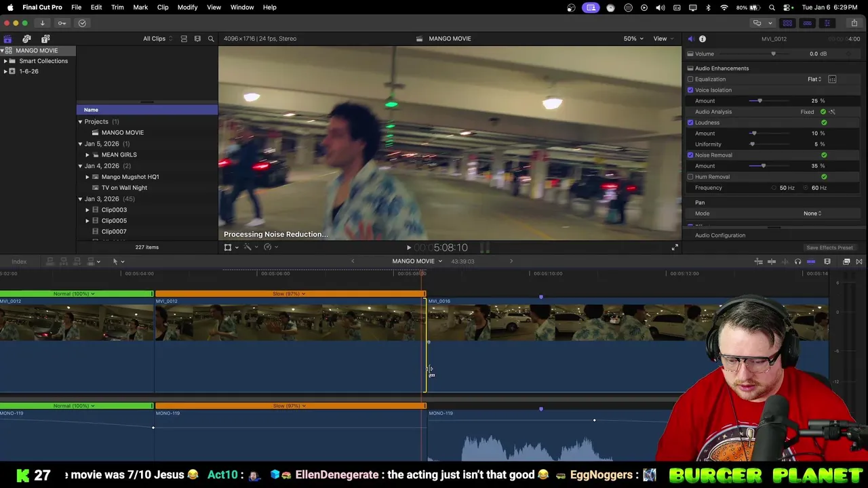Show Background Tasks checkmark icon
The image size is (868, 488).
click(82, 23)
